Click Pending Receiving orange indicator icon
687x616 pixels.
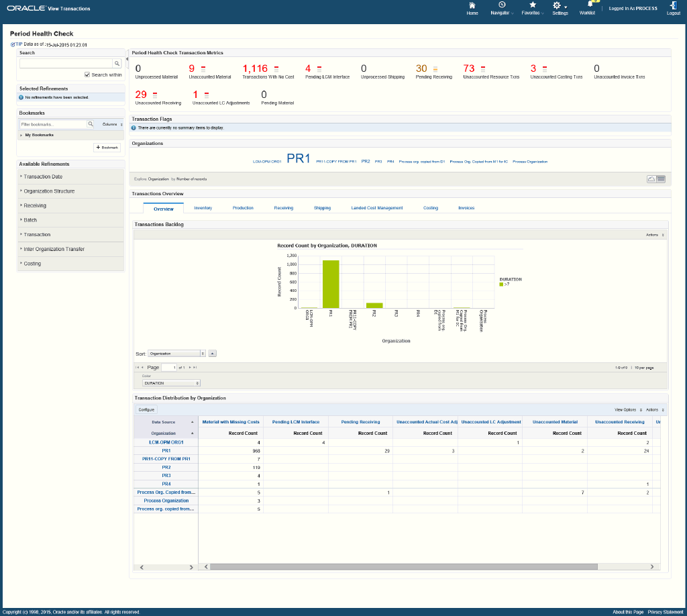coord(435,69)
